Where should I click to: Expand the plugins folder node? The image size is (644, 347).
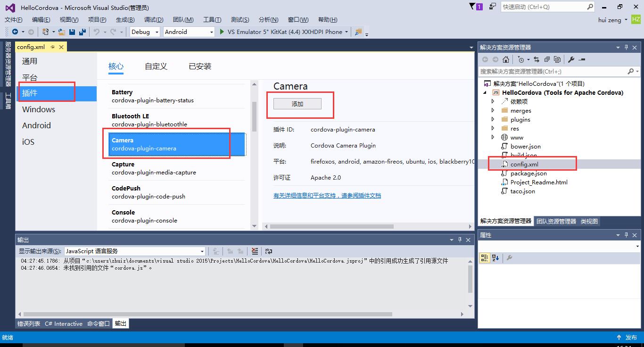click(x=493, y=119)
